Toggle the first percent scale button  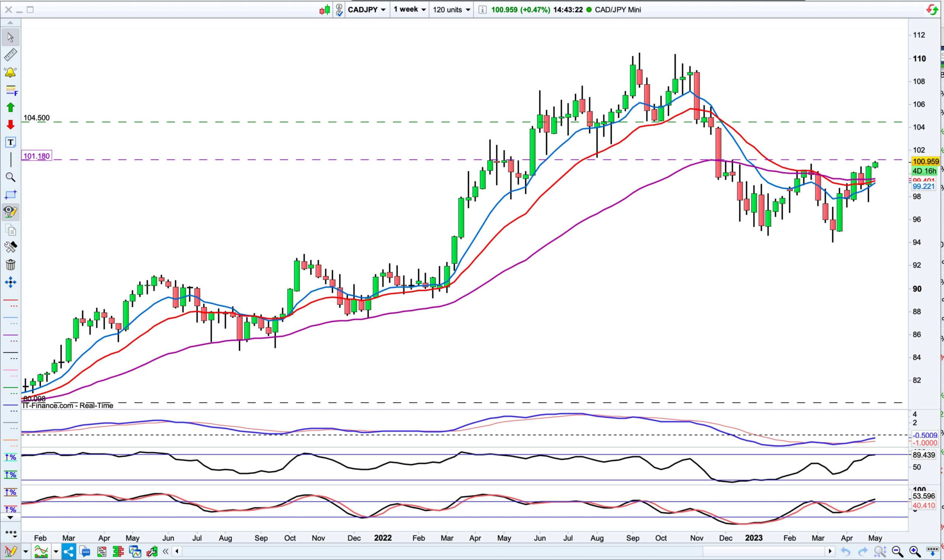point(10,458)
